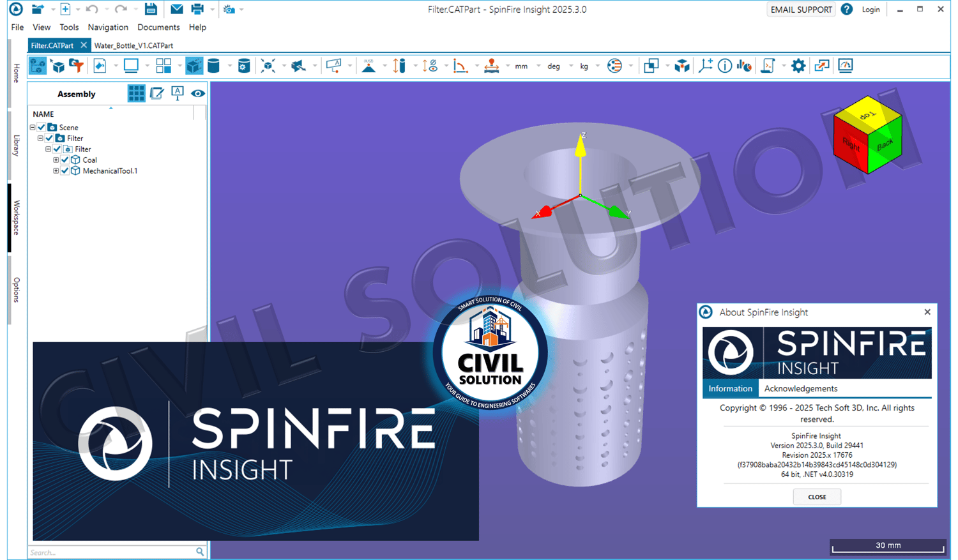This screenshot has width=958, height=560.
Task: Open file with the folder icon
Action: pyautogui.click(x=38, y=10)
